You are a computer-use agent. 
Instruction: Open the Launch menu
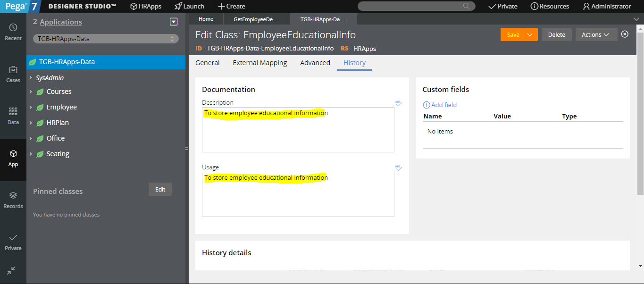pos(189,6)
